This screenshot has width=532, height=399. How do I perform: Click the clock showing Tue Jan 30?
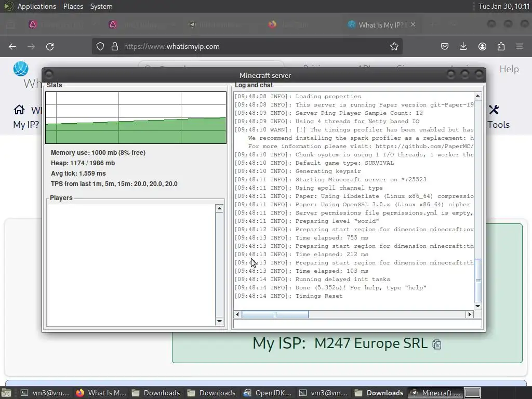tap(503, 6)
